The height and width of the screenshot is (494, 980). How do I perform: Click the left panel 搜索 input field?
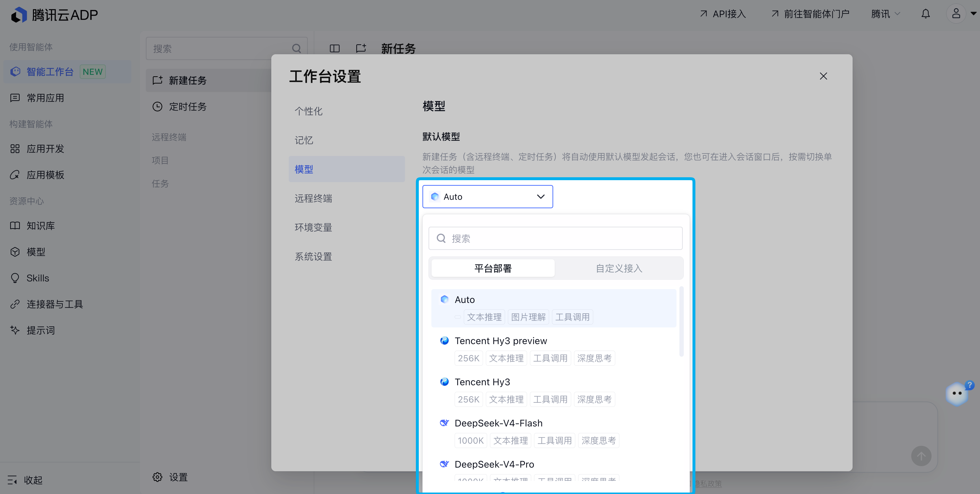(227, 48)
